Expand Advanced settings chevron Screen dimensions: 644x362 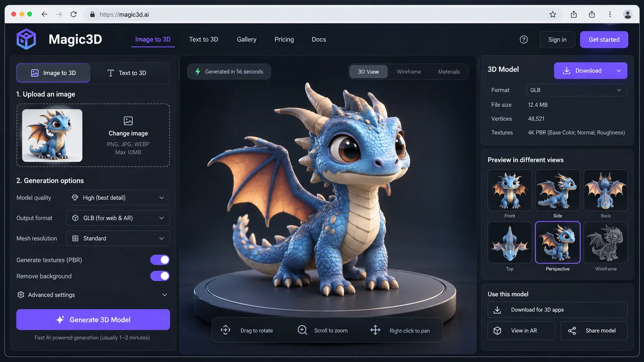coord(164,295)
